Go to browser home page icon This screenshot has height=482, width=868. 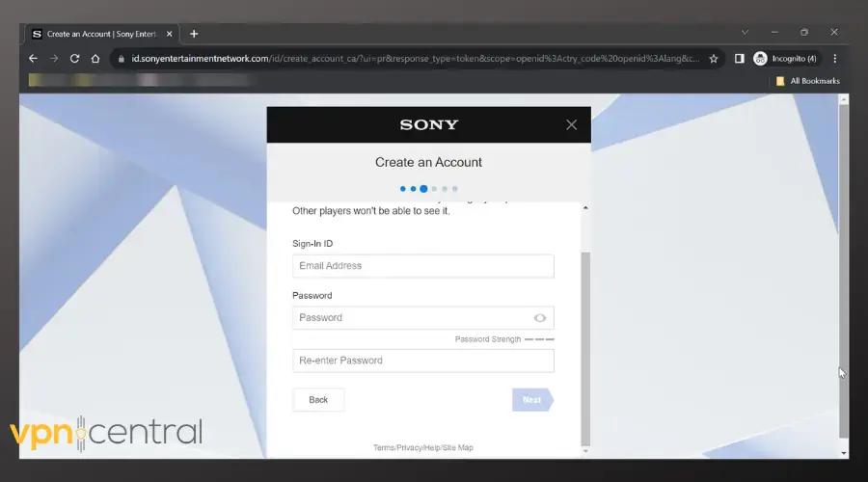[x=95, y=58]
